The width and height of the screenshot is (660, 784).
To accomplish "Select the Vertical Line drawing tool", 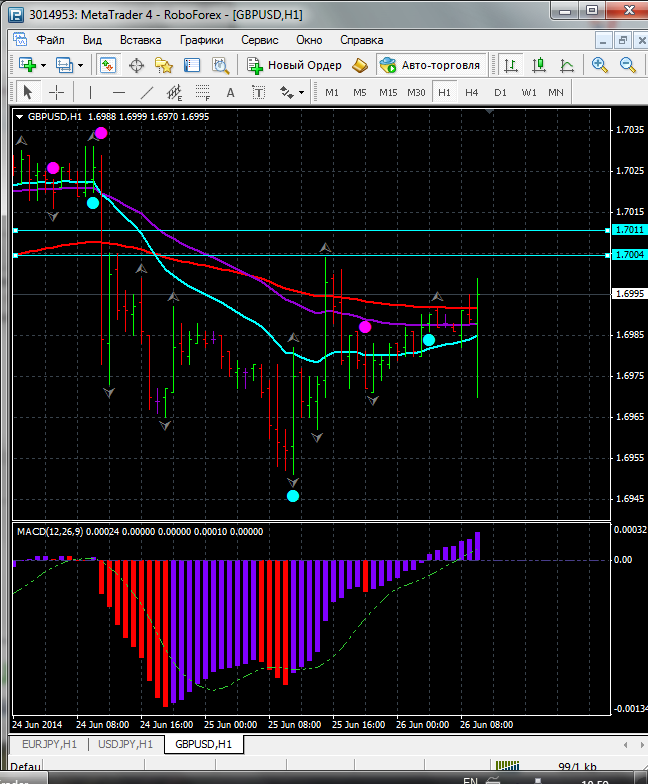I will (x=90, y=92).
